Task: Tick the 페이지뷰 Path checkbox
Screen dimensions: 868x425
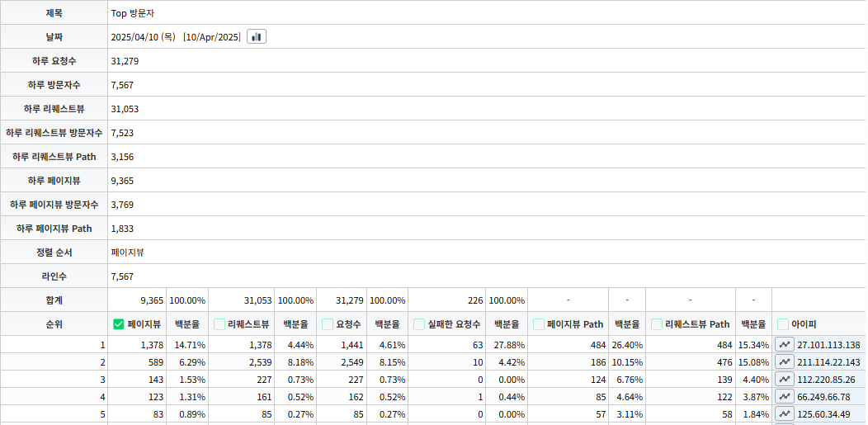Action: click(x=539, y=324)
